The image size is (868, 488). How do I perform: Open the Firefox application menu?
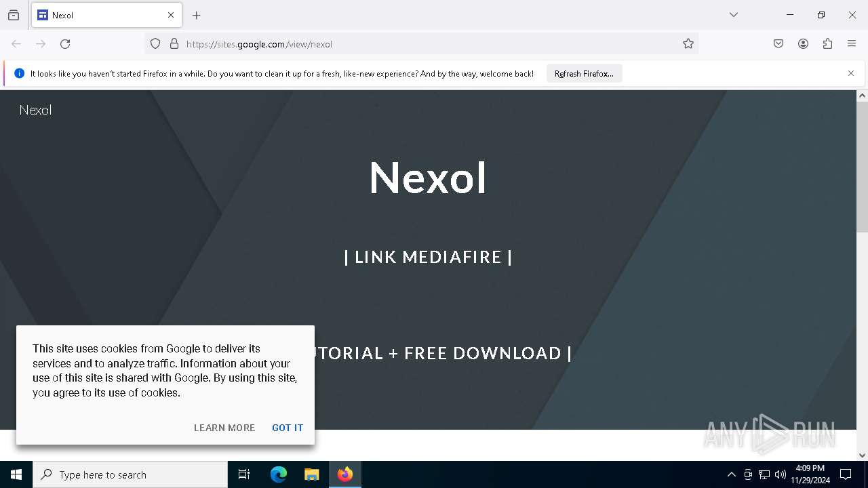coord(852,44)
